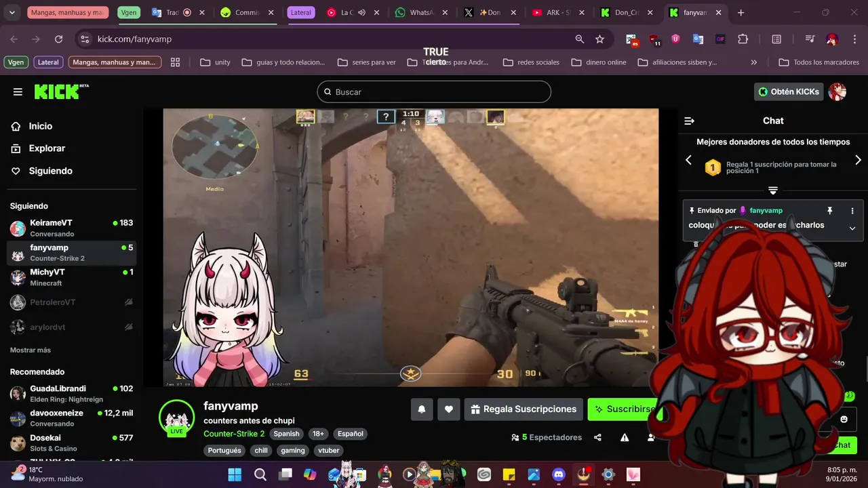This screenshot has height=488, width=868.
Task: Click Obtén KICKs button
Action: pos(789,91)
